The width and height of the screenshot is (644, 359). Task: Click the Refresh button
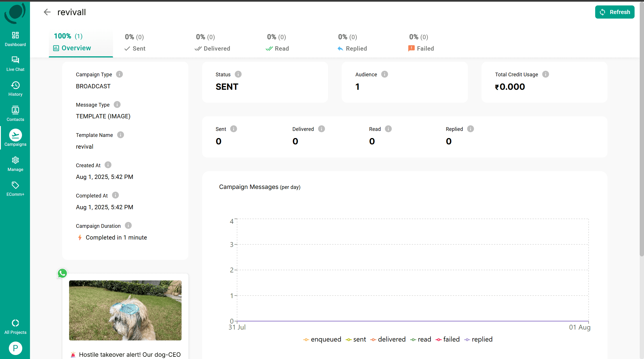(x=615, y=12)
